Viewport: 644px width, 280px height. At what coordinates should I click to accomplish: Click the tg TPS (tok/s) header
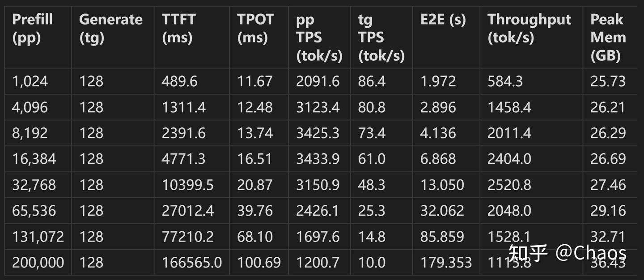click(381, 38)
